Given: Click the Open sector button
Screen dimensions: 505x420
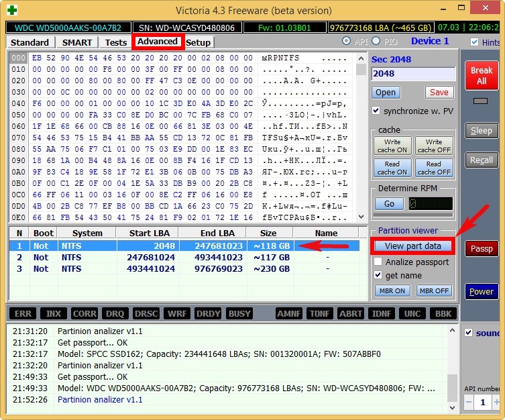Looking at the screenshot, I should click(386, 93).
